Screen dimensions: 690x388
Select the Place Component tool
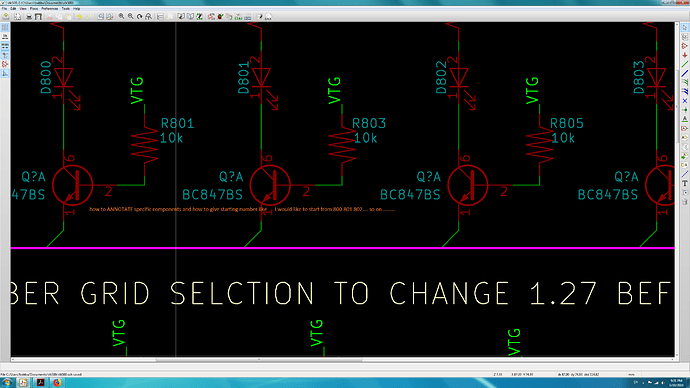[685, 46]
